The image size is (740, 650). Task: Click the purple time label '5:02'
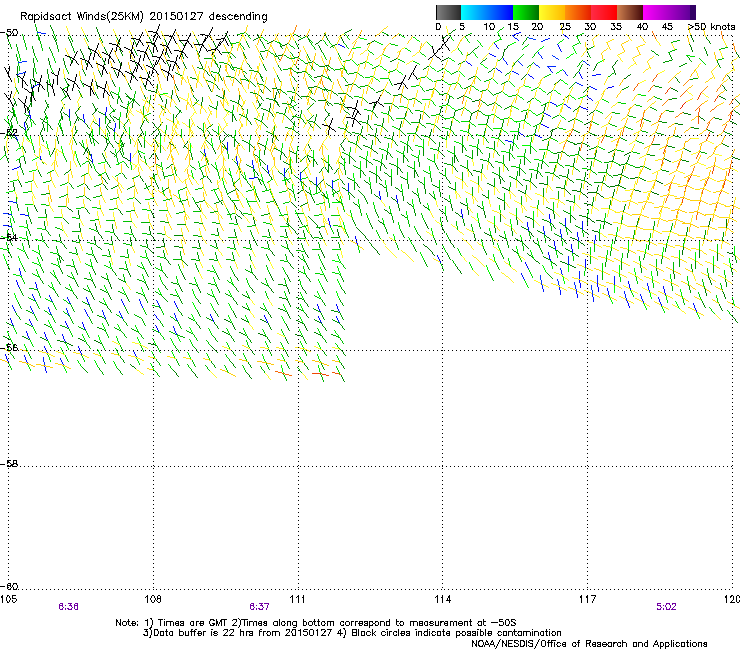point(666,607)
